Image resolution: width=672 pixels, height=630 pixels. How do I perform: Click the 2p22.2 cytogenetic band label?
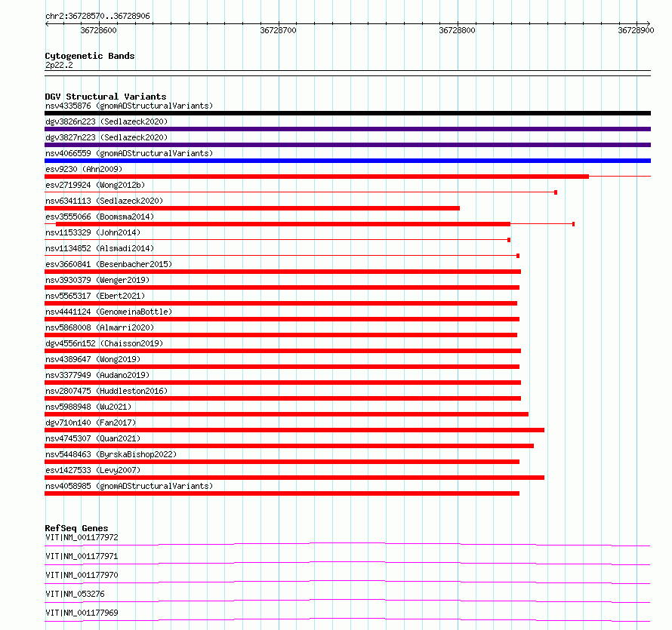[x=59, y=65]
